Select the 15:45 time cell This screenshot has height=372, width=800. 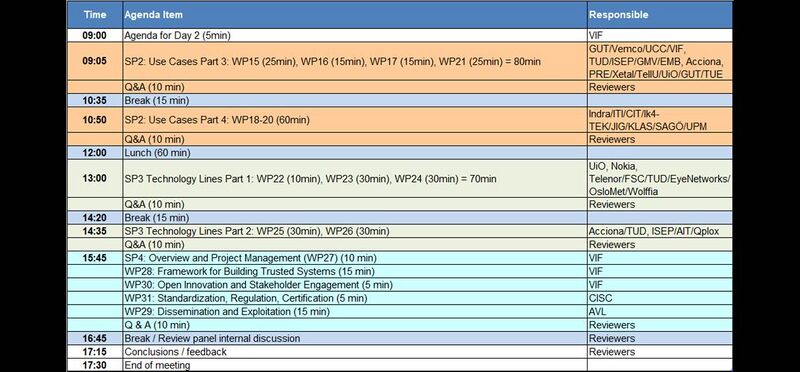click(x=95, y=258)
